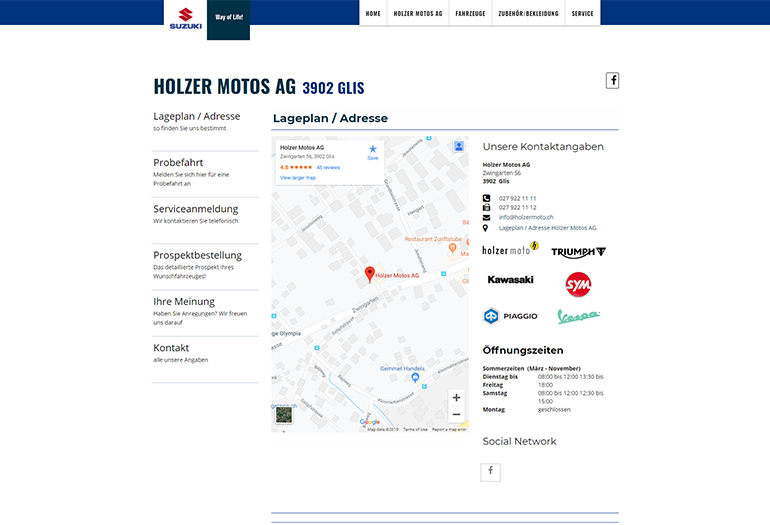Click the Zwingarten street label on map

click(365, 304)
